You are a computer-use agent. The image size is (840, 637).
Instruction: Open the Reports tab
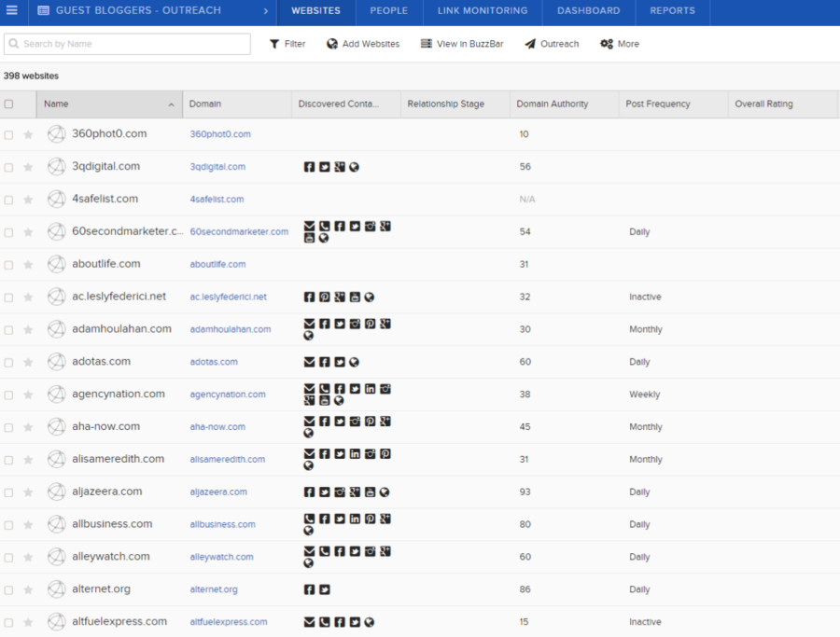(672, 10)
